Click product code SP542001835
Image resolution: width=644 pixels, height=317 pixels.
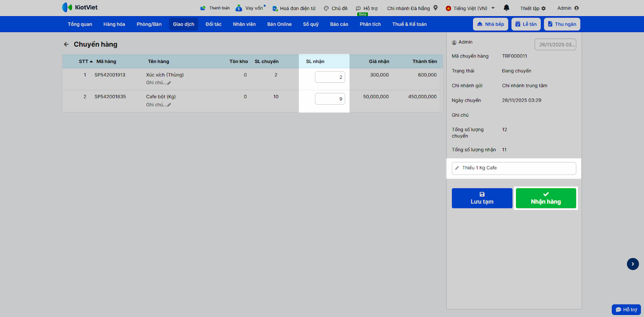tap(110, 97)
